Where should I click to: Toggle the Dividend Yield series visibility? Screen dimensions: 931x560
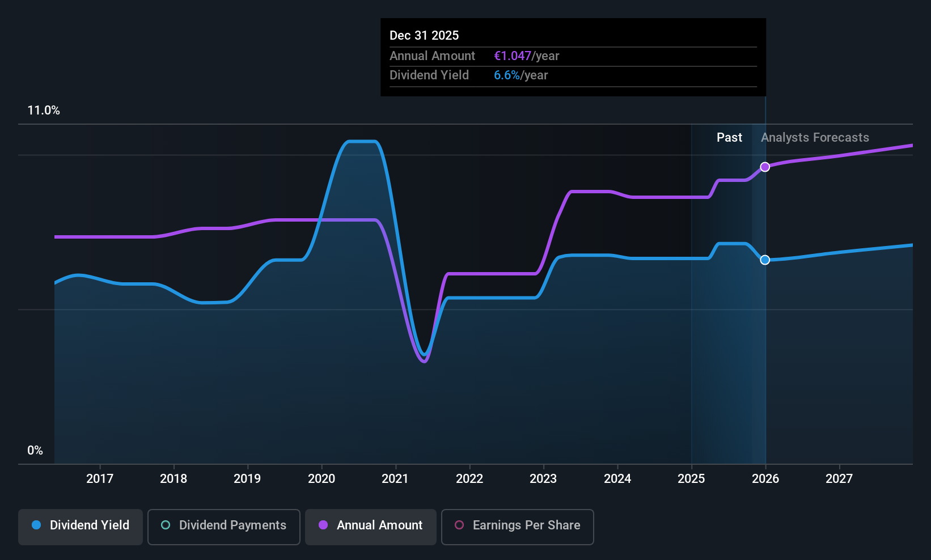[x=80, y=526]
